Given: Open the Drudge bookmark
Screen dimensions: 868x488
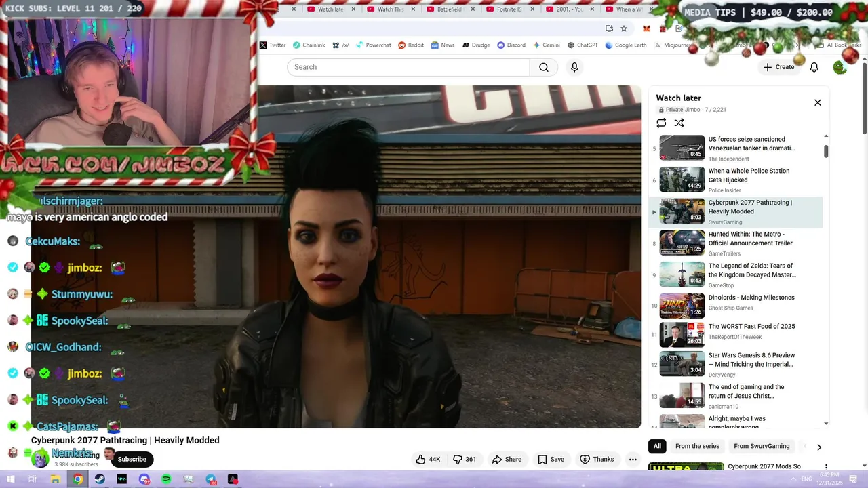Looking at the screenshot, I should coord(476,45).
